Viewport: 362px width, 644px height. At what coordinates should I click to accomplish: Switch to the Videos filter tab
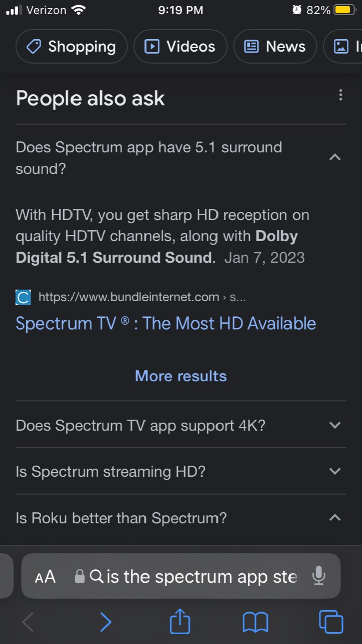(x=180, y=46)
